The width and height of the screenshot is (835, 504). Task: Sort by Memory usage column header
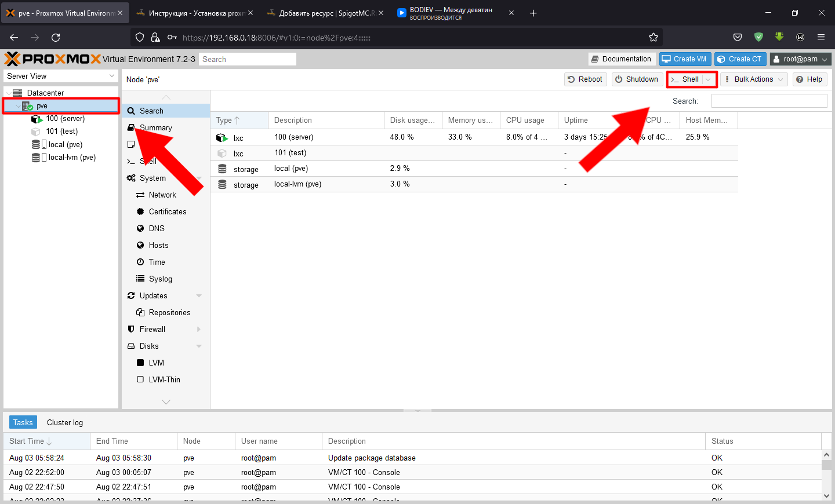tap(471, 120)
